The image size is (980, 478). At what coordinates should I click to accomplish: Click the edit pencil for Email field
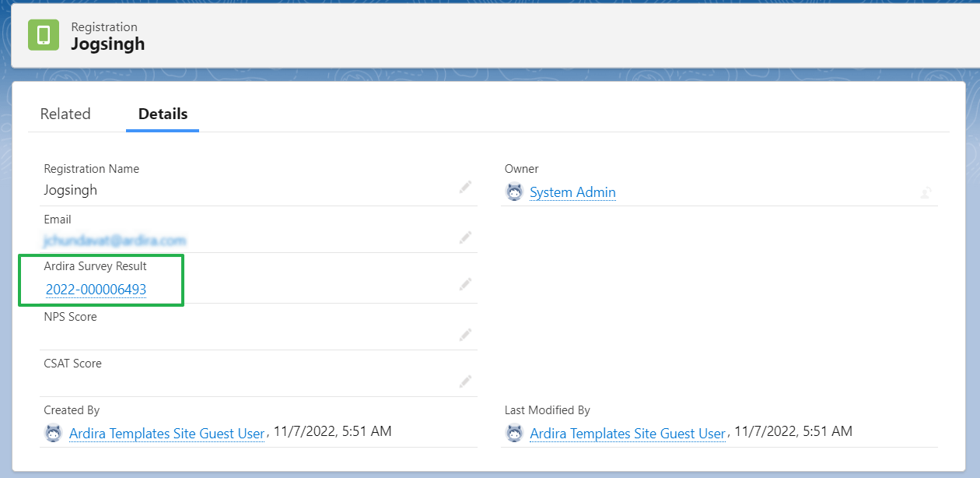coord(465,237)
